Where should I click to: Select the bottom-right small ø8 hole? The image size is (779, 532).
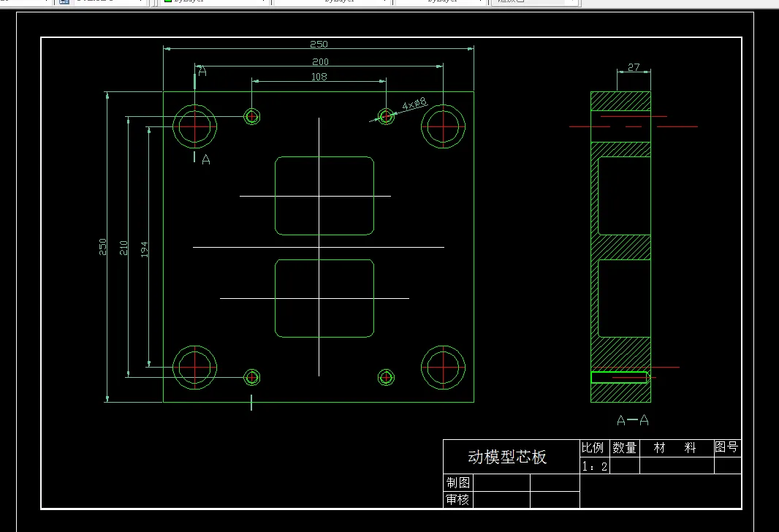click(386, 378)
